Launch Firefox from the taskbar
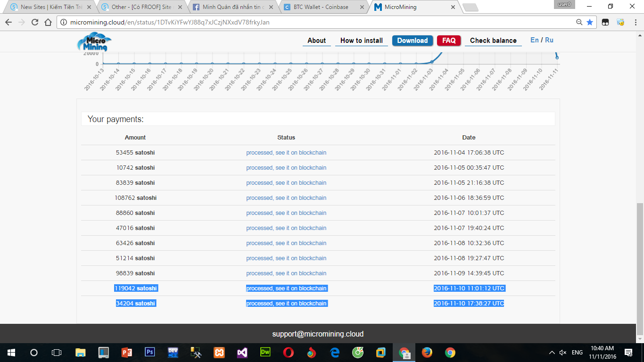The width and height of the screenshot is (644, 362). 427,352
